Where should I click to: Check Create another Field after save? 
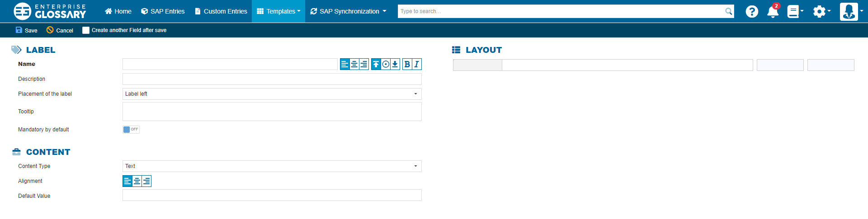[x=86, y=30]
